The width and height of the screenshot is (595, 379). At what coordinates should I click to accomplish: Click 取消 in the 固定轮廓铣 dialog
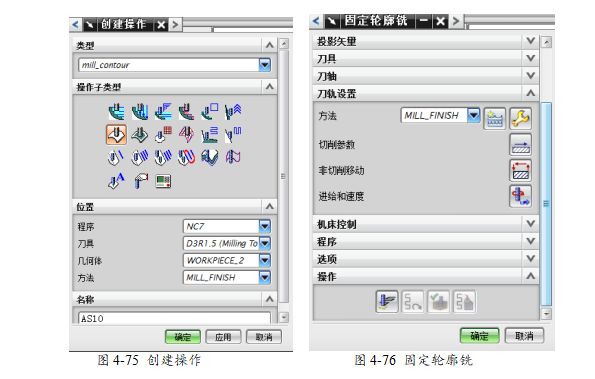click(x=524, y=335)
